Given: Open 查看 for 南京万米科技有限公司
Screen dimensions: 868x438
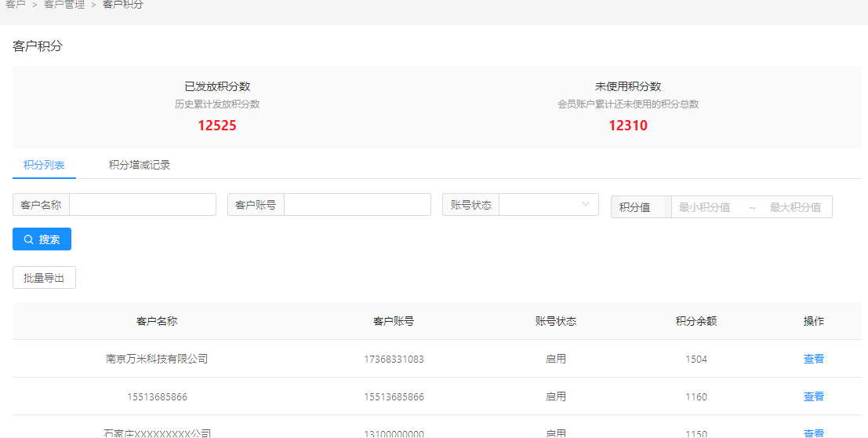Looking at the screenshot, I should 813,359.
